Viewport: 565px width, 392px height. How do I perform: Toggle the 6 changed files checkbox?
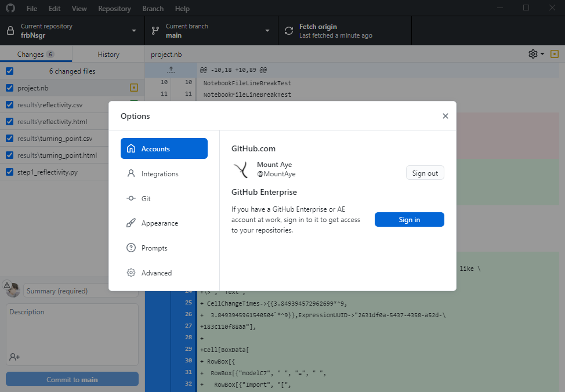click(x=9, y=71)
